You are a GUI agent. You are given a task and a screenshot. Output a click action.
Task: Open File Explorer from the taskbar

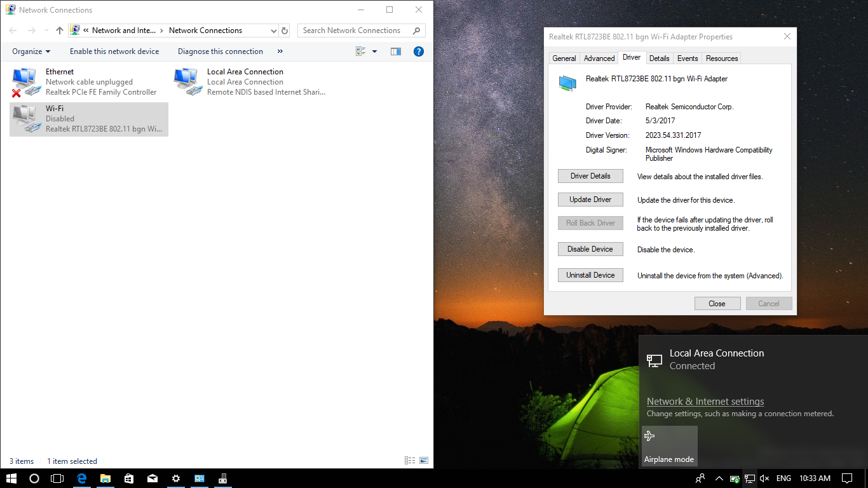pyautogui.click(x=105, y=478)
